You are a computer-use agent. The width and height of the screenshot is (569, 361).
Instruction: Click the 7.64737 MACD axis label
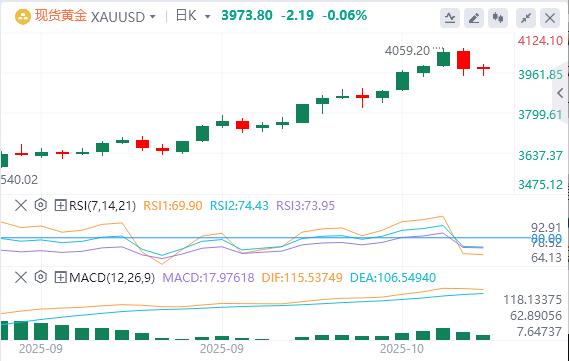coord(539,332)
